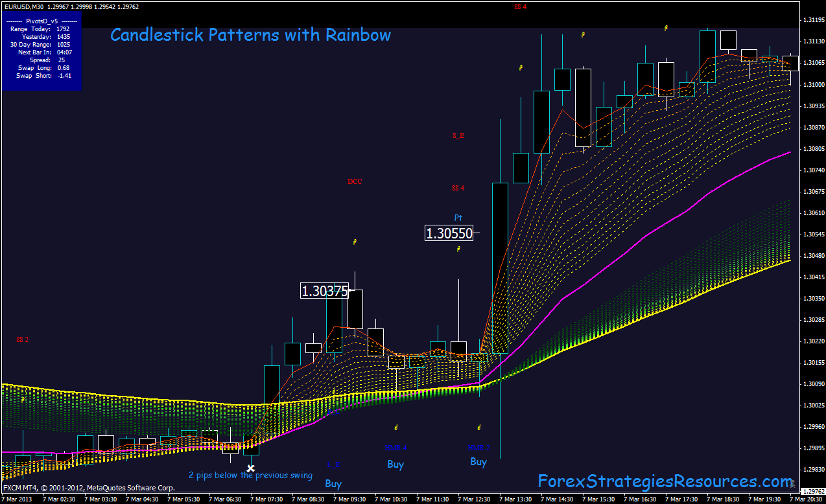Click the 7 Mar 2013 time axis label
This screenshot has width=826, height=504.
click(18, 499)
